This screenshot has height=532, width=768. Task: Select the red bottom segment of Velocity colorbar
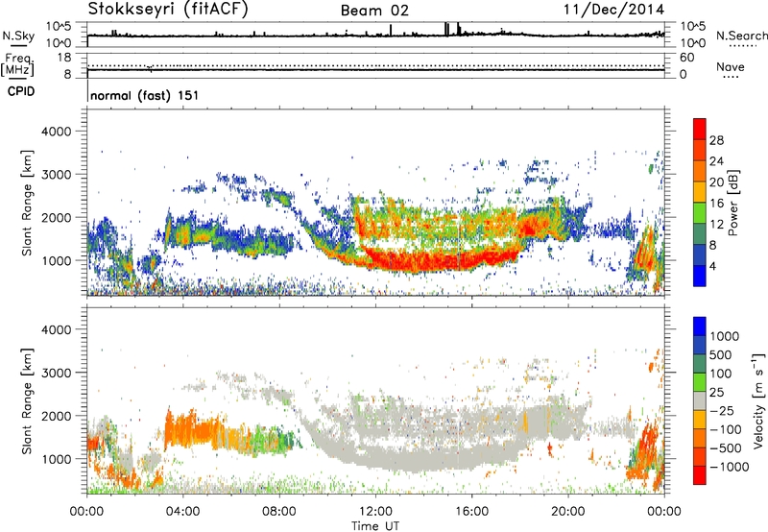click(x=700, y=475)
